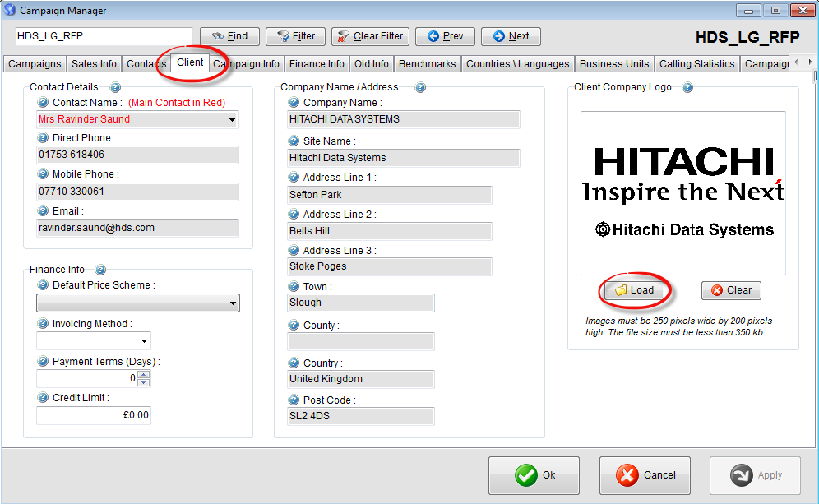Click help icon next to Town
819x504 pixels.
tap(294, 287)
